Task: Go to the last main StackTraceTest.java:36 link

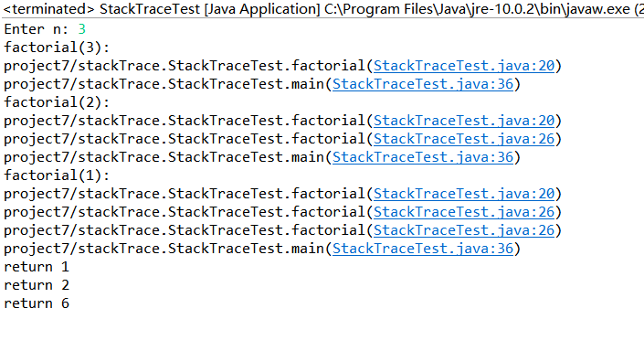Action: click(x=423, y=249)
